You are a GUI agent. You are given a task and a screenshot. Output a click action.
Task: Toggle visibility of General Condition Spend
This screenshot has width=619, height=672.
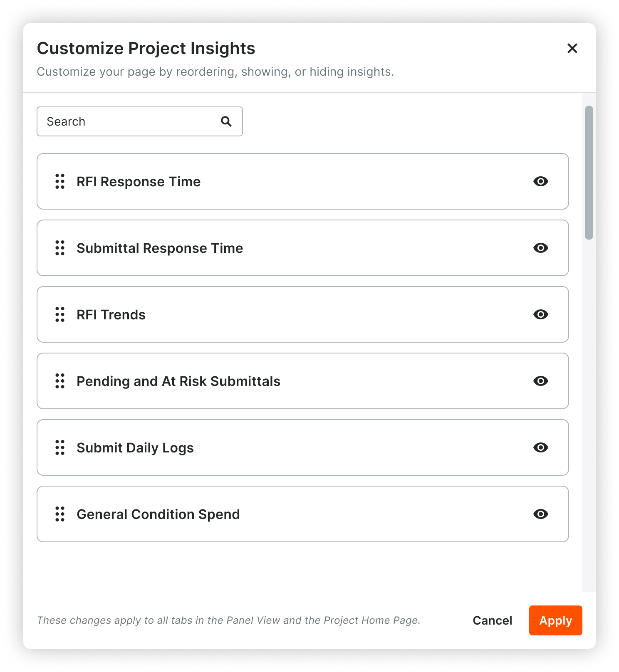pos(540,514)
